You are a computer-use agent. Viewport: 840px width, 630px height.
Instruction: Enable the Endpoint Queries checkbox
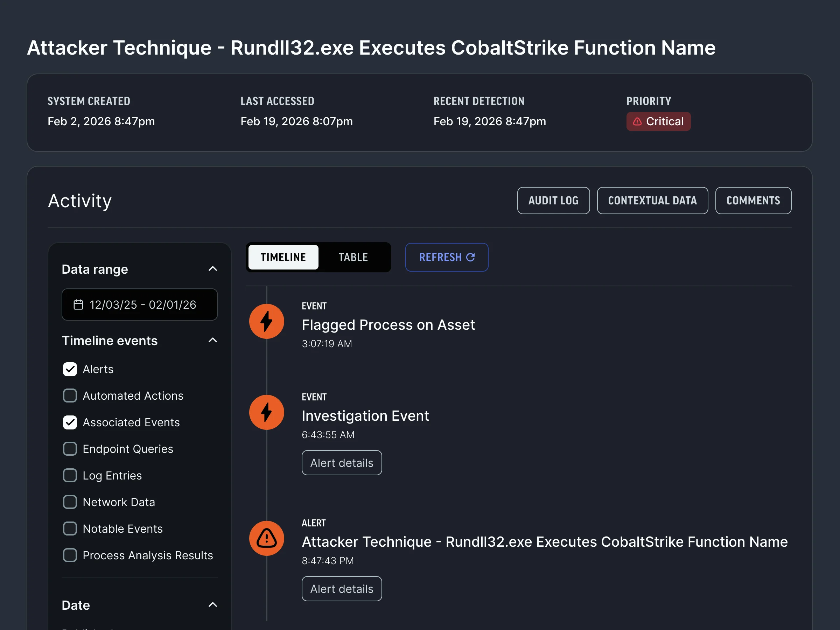[70, 449]
